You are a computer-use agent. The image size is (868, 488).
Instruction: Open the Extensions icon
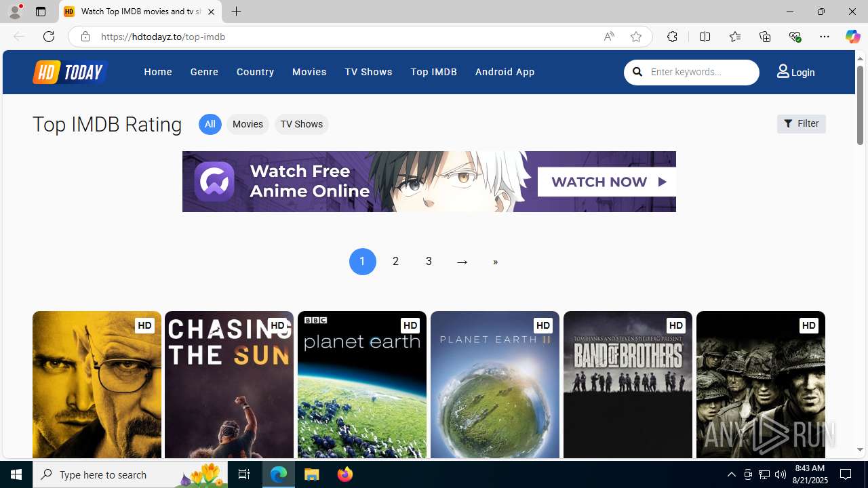pyautogui.click(x=672, y=37)
